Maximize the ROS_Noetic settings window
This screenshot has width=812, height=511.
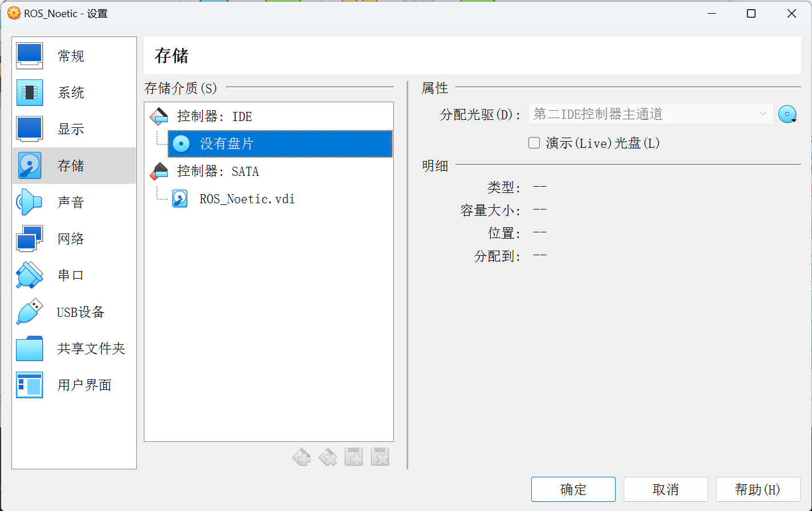coord(752,13)
